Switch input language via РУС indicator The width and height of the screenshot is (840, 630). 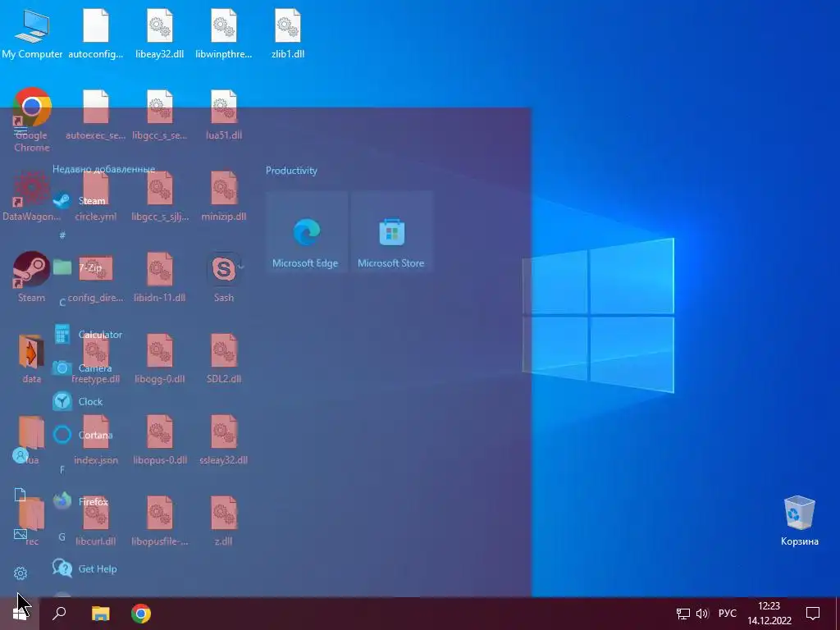point(727,614)
